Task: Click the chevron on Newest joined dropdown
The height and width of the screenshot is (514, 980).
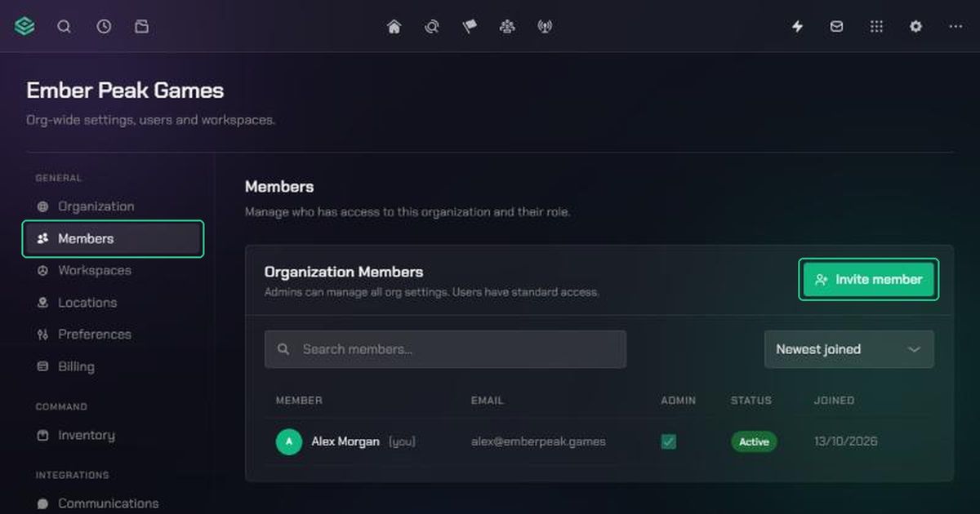Action: click(914, 349)
